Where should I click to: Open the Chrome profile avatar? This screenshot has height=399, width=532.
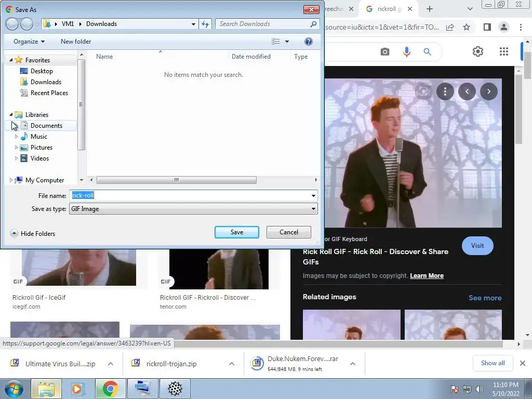(504, 27)
